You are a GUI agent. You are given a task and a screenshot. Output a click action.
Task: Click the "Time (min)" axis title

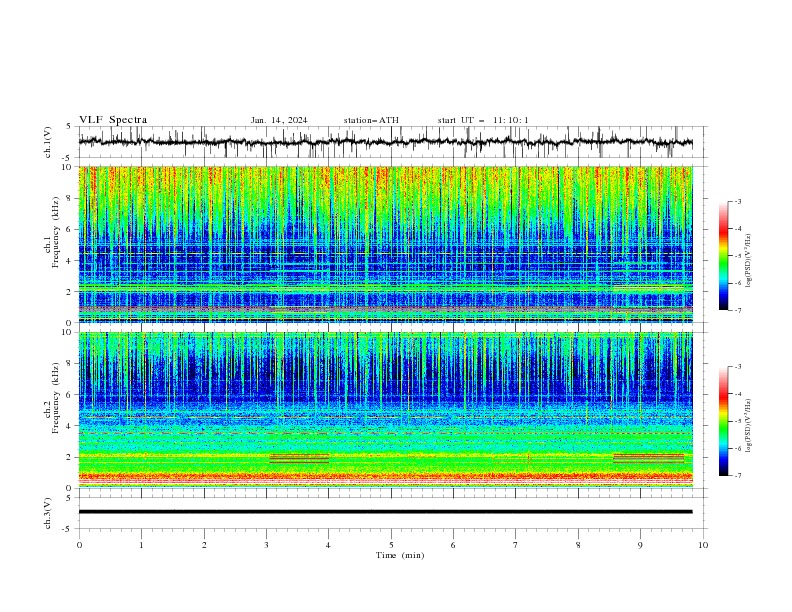click(400, 555)
